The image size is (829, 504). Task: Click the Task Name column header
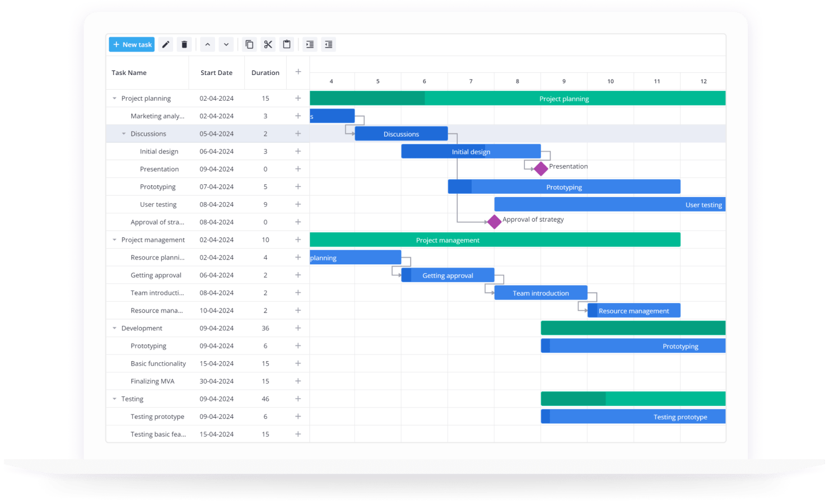tap(147, 73)
